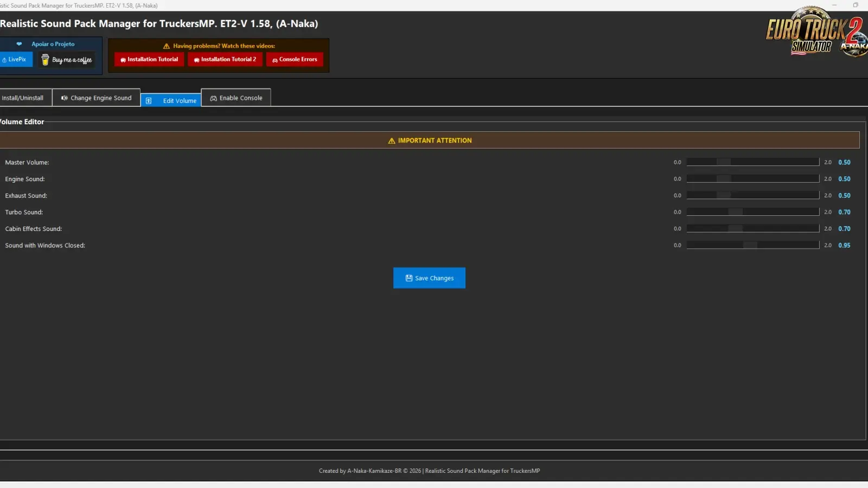The width and height of the screenshot is (868, 488).
Task: Click the Sound with Windows Closed slider
Action: coord(752,245)
